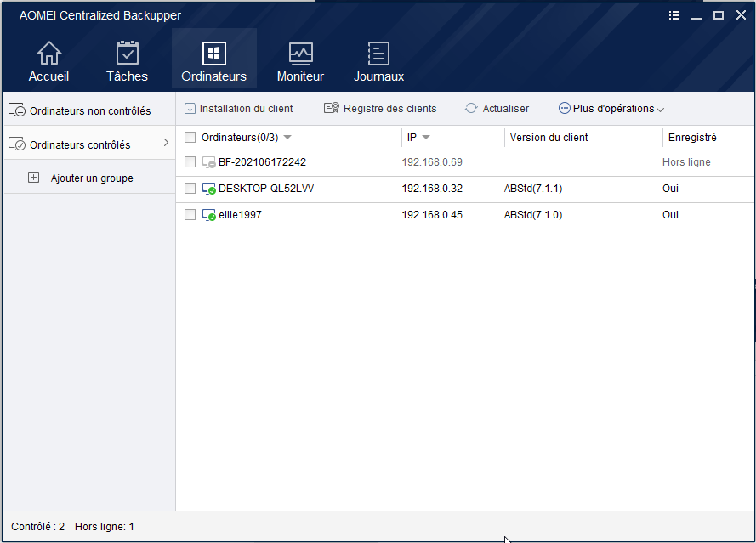Check the box for BF-202106172242
The image size is (756, 543).
pyautogui.click(x=190, y=162)
